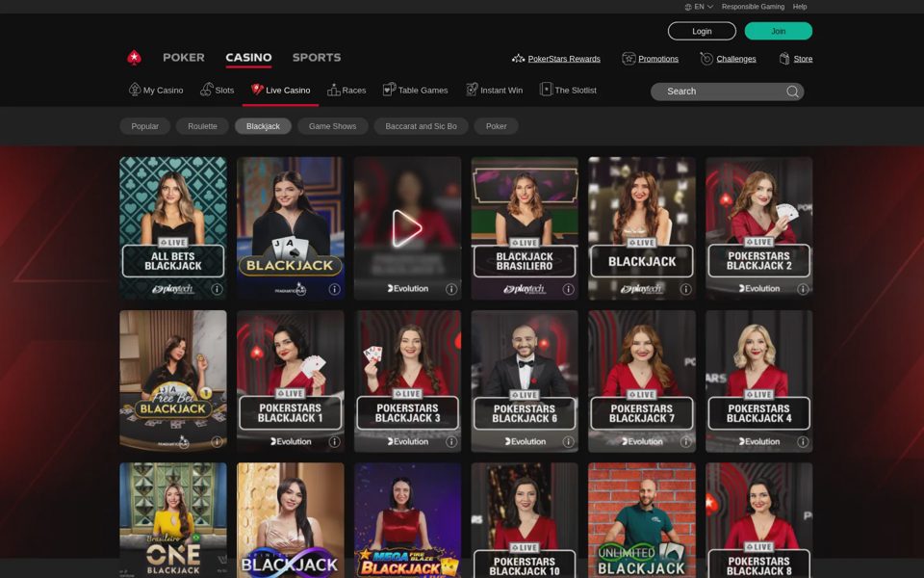Filter by Game Shows category
Screen dimensions: 924x578
[332, 126]
